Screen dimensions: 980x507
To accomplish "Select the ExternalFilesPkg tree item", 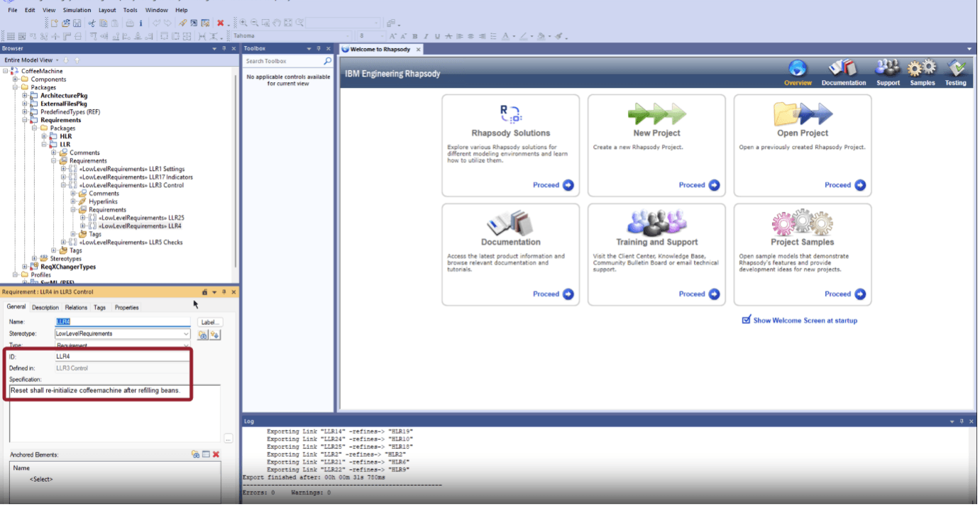I will click(64, 104).
